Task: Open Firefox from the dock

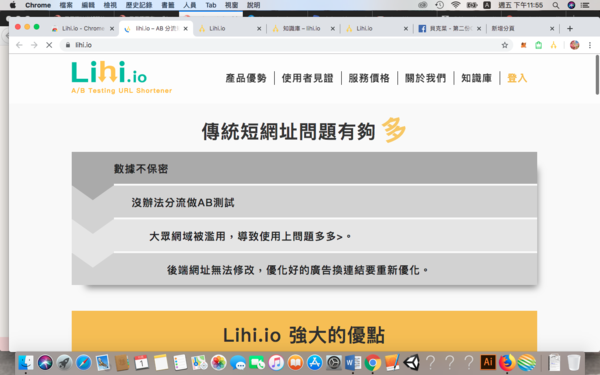Action: tap(507, 362)
